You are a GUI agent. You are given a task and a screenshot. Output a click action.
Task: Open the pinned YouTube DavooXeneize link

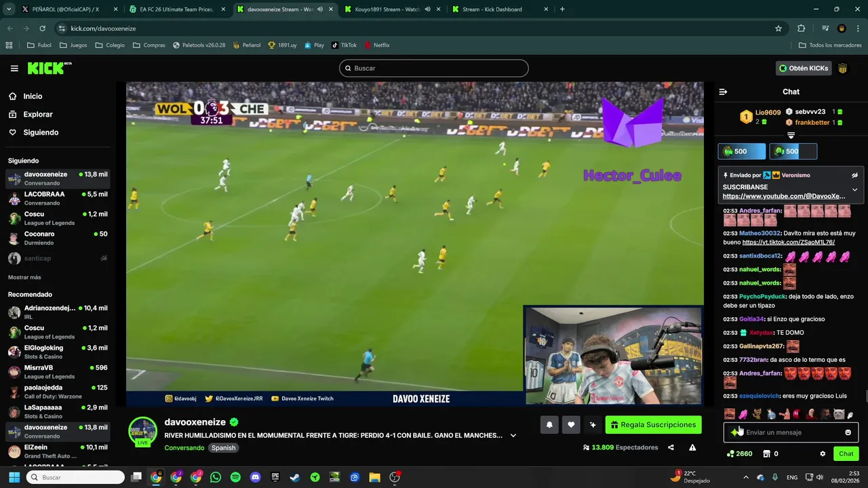coord(784,196)
